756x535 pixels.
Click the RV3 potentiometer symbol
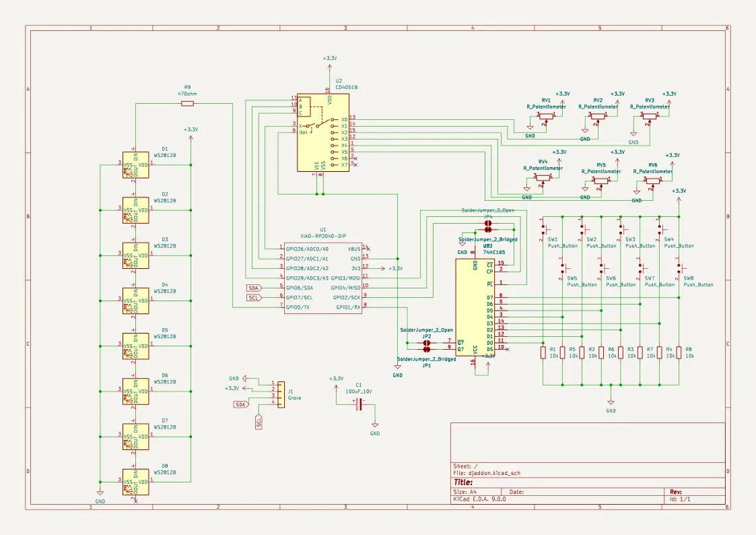tap(650, 116)
